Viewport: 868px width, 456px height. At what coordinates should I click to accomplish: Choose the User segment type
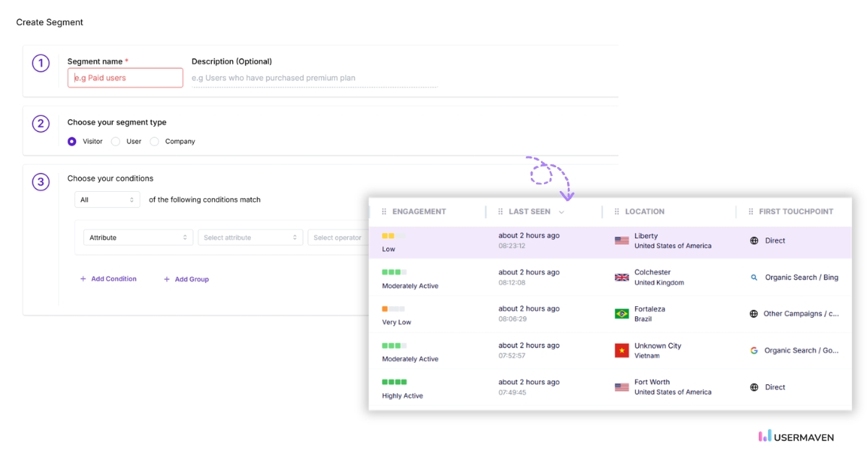(115, 141)
